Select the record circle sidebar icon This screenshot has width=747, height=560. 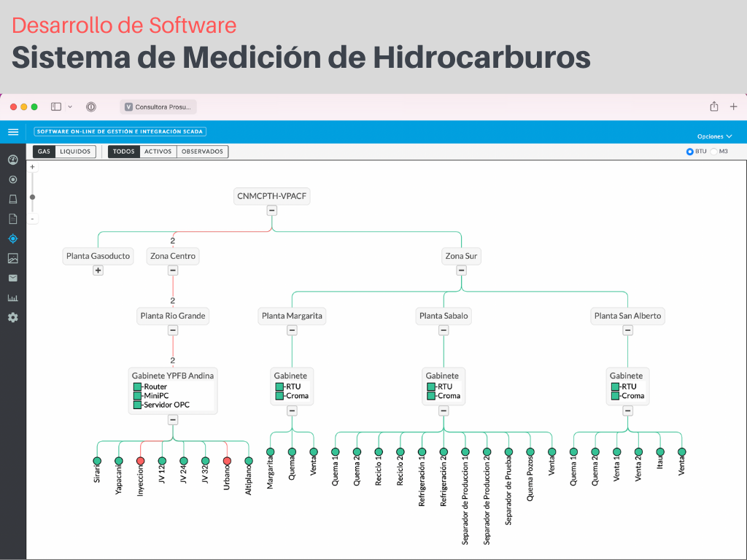tap(13, 179)
